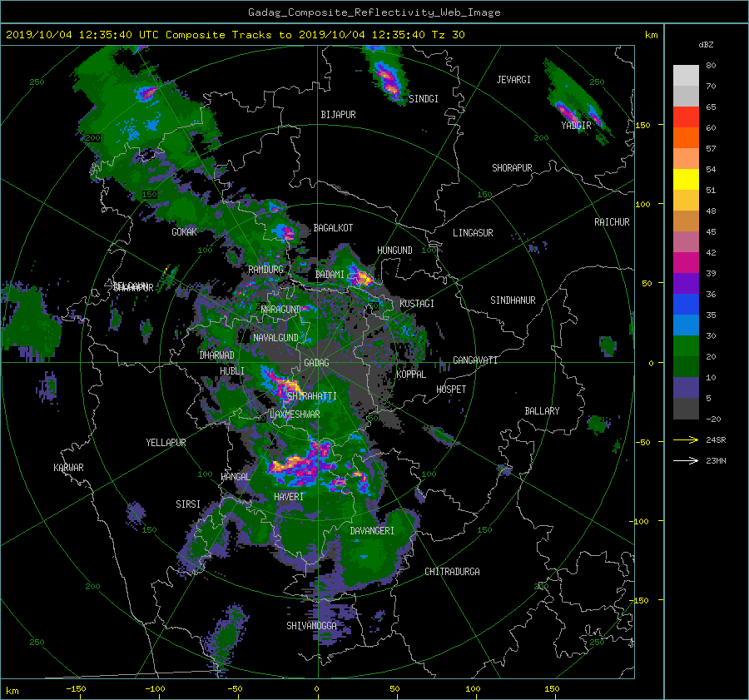Click the HUBLI city label
The height and width of the screenshot is (700, 749).
click(x=232, y=371)
